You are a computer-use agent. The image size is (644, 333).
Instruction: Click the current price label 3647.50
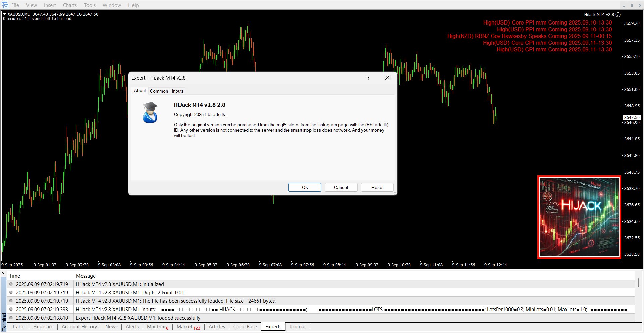[632, 117]
